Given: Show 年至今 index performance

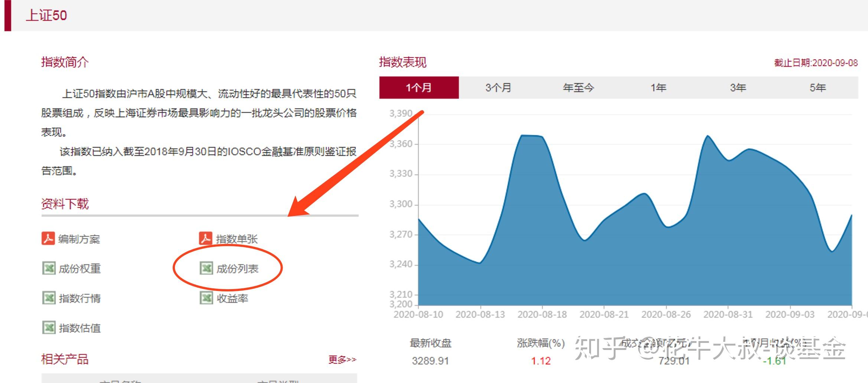Looking at the screenshot, I should pos(578,88).
